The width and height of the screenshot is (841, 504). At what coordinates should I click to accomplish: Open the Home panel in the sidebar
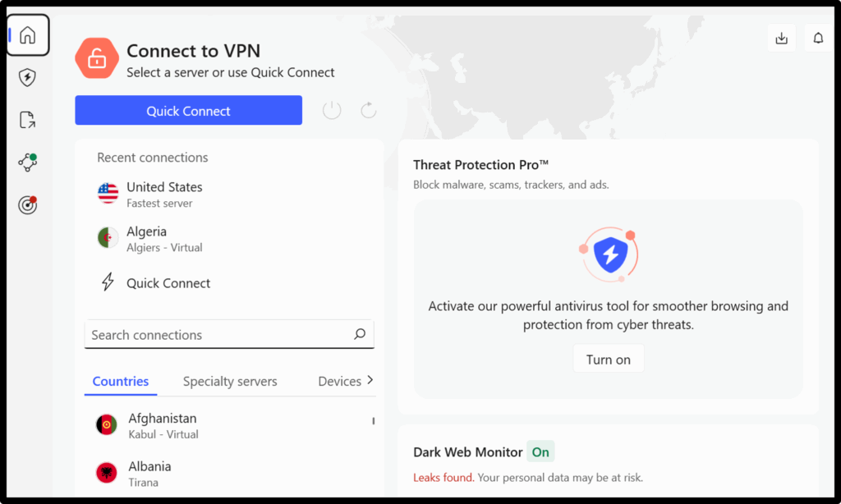[x=27, y=35]
